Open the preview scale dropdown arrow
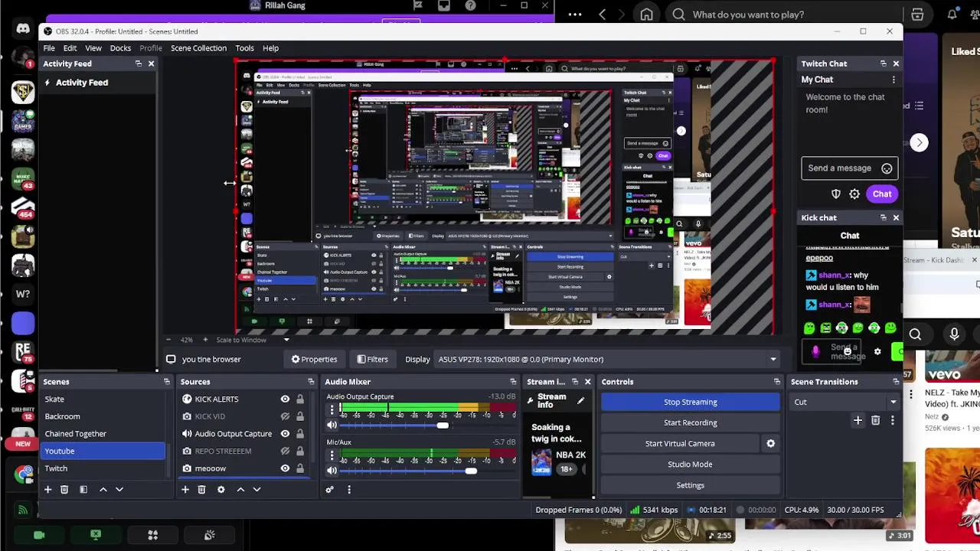This screenshot has height=551, width=980. [286, 340]
